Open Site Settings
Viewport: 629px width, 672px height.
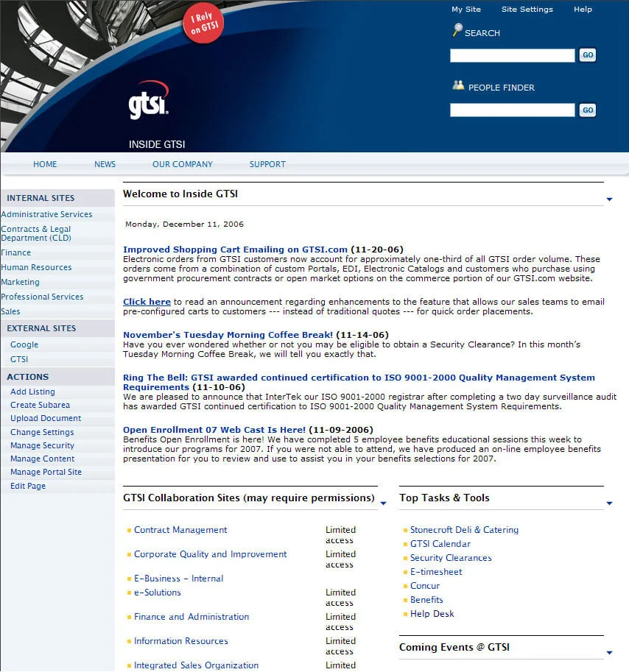(527, 9)
